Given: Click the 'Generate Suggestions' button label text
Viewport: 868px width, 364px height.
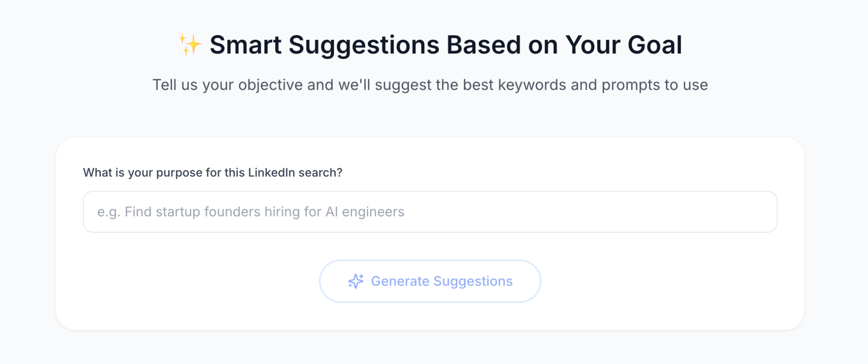Looking at the screenshot, I should click(x=442, y=281).
